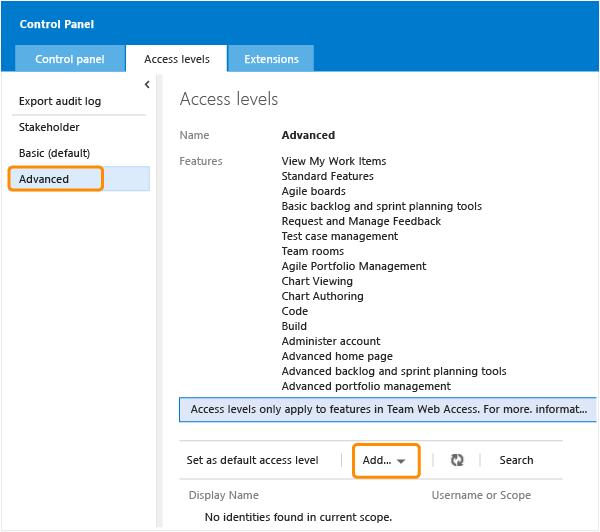Image resolution: width=600 pixels, height=532 pixels.
Task: Click the Control Panel title in header
Action: click(x=57, y=23)
